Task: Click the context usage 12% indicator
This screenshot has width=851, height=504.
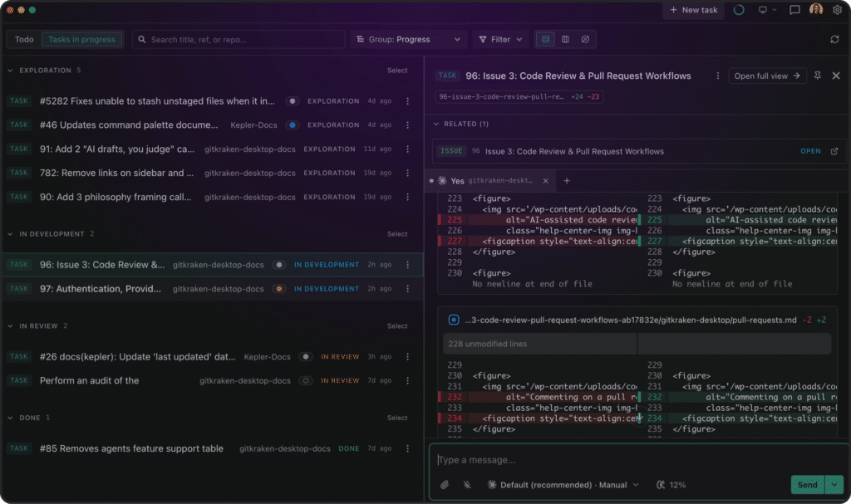Action: click(x=671, y=484)
